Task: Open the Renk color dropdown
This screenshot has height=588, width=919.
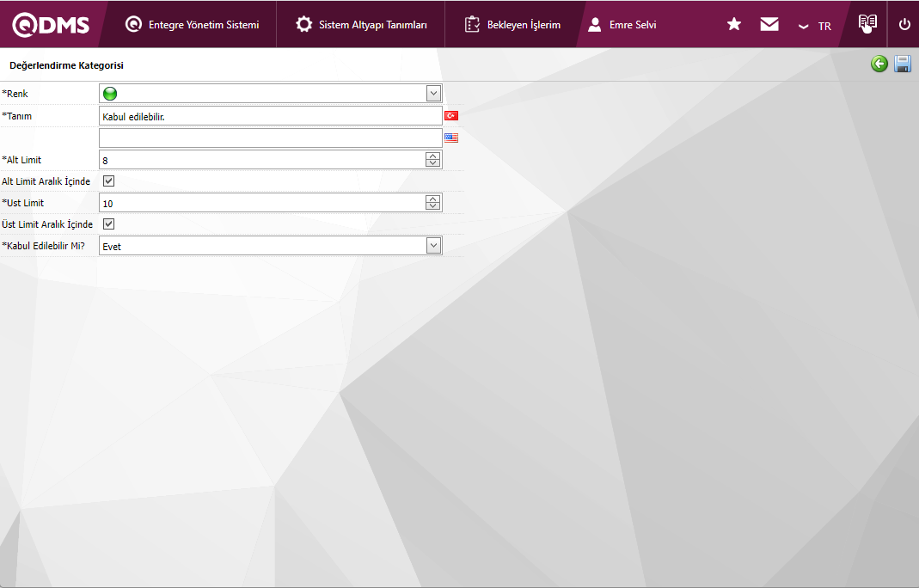Action: click(433, 93)
